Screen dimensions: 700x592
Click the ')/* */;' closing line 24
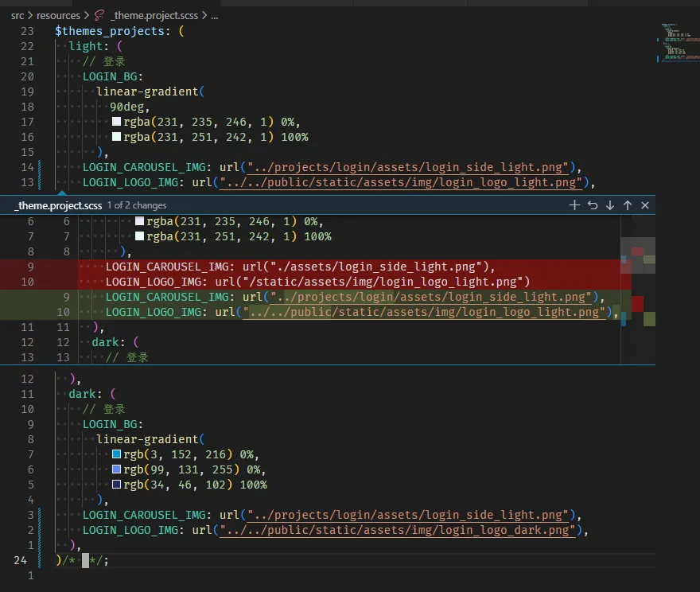click(x=82, y=561)
